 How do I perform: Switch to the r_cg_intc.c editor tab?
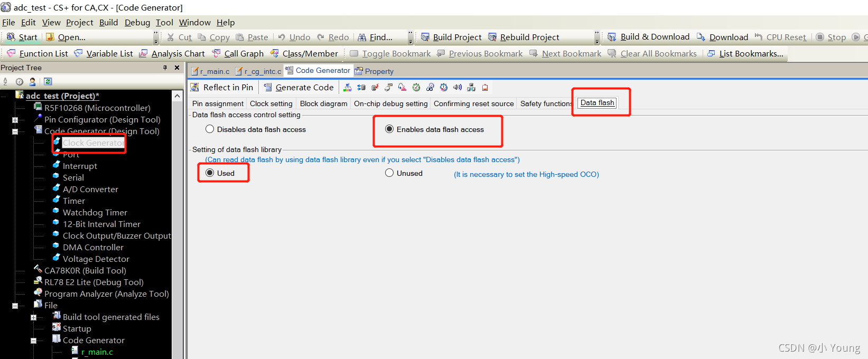tap(258, 71)
